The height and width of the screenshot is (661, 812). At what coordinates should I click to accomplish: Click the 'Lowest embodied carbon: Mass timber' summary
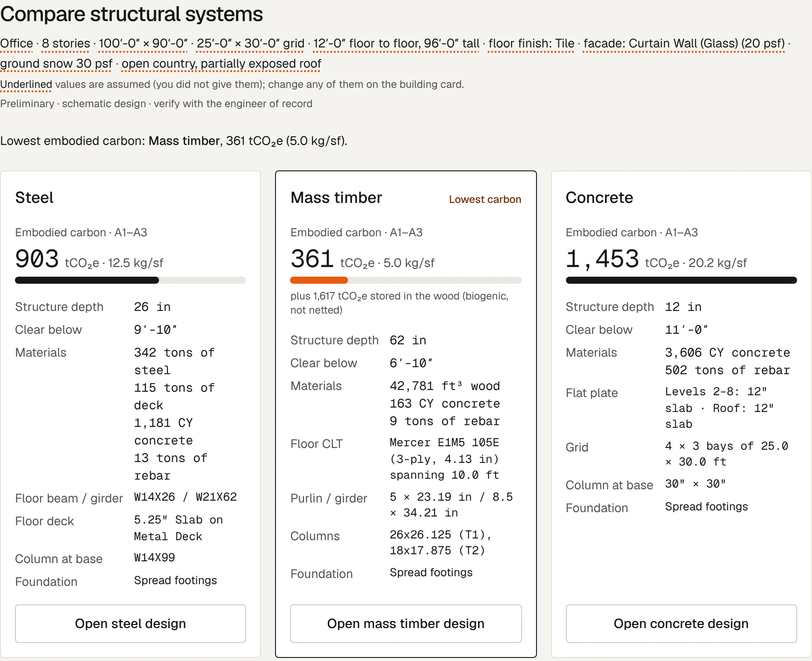(174, 141)
